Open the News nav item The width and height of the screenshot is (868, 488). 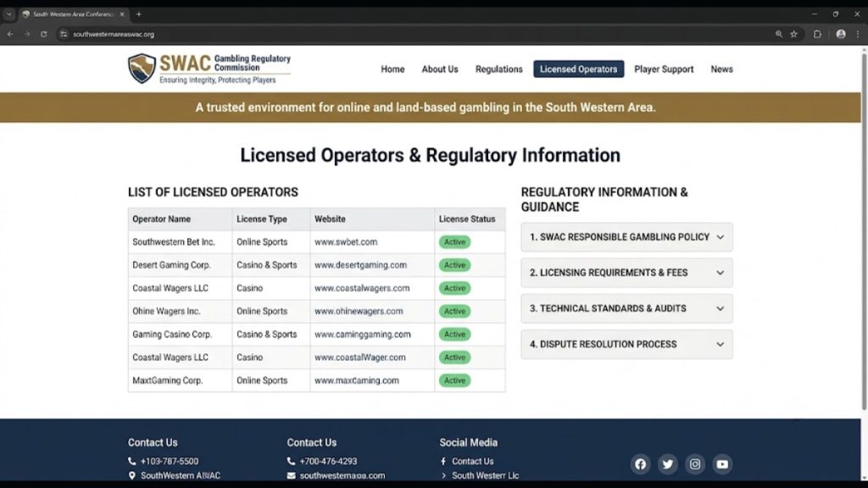coord(722,69)
